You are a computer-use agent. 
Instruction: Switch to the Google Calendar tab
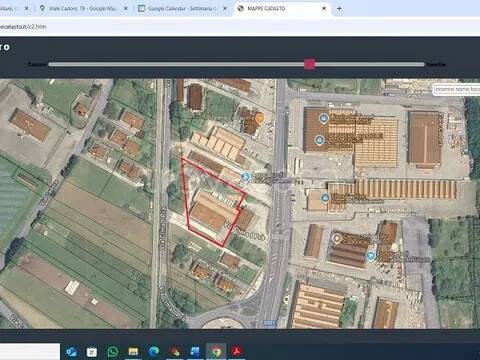[x=182, y=9]
